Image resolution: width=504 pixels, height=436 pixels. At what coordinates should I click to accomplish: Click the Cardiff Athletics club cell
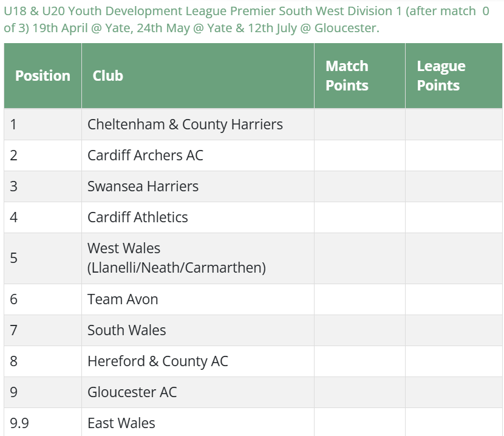click(138, 217)
